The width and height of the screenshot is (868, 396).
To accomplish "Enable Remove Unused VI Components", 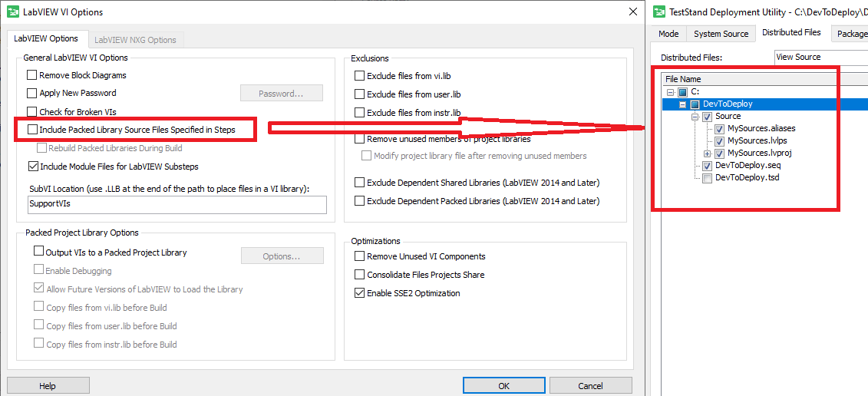I will pos(360,256).
